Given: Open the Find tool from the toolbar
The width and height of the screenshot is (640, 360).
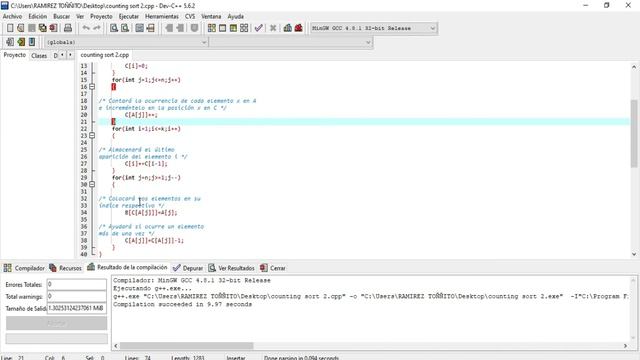Looking at the screenshot, I should pyautogui.click(x=114, y=28).
